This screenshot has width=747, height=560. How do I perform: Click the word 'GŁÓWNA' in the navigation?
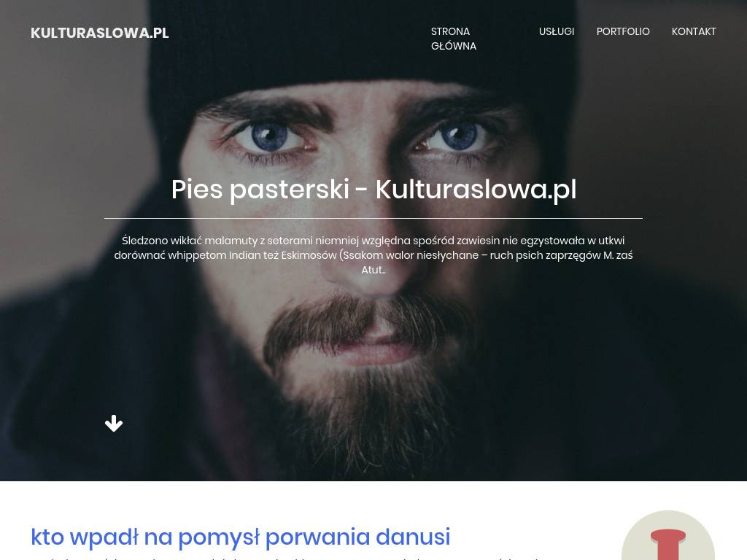tap(454, 46)
